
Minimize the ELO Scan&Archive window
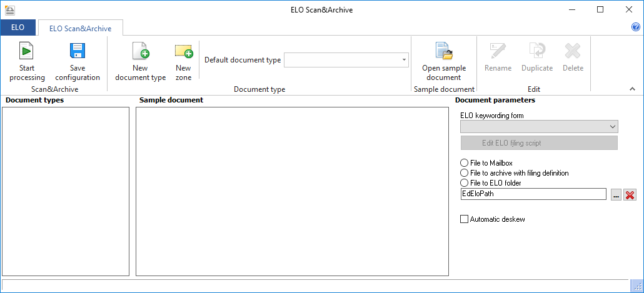[571, 10]
